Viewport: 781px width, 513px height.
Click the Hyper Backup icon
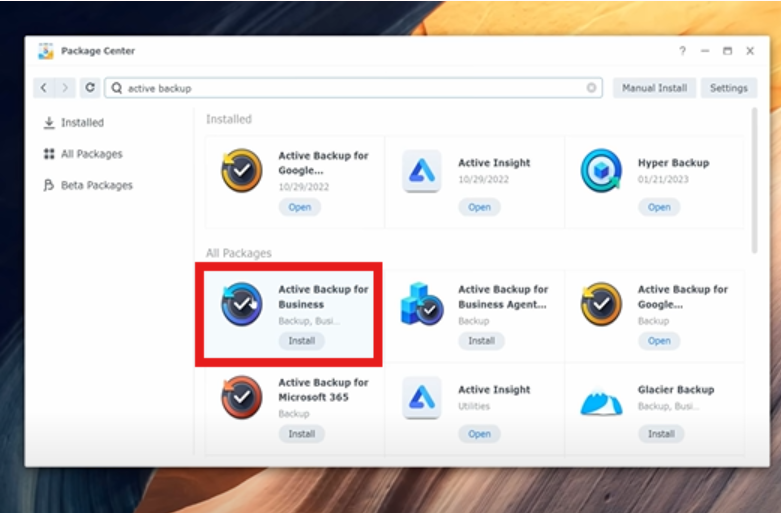(601, 170)
